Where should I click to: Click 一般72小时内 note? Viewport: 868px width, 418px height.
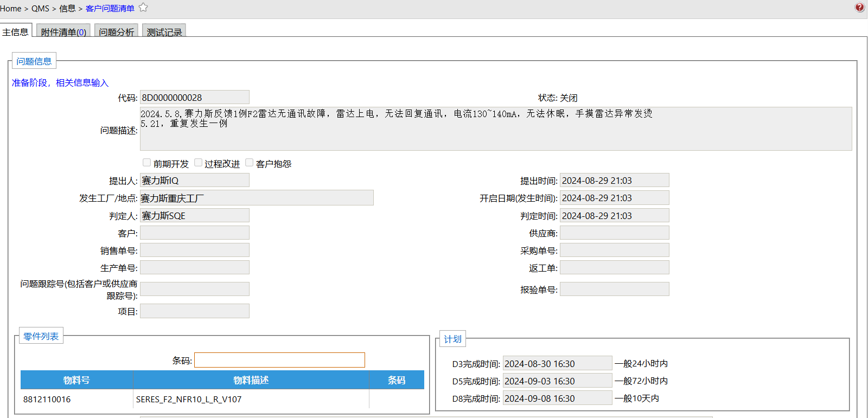[641, 381]
